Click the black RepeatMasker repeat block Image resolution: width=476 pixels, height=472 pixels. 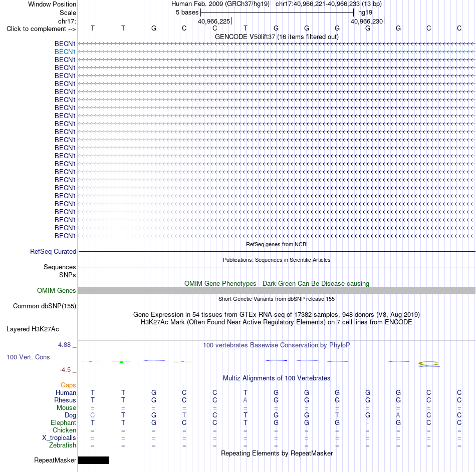pyautogui.click(x=94, y=460)
